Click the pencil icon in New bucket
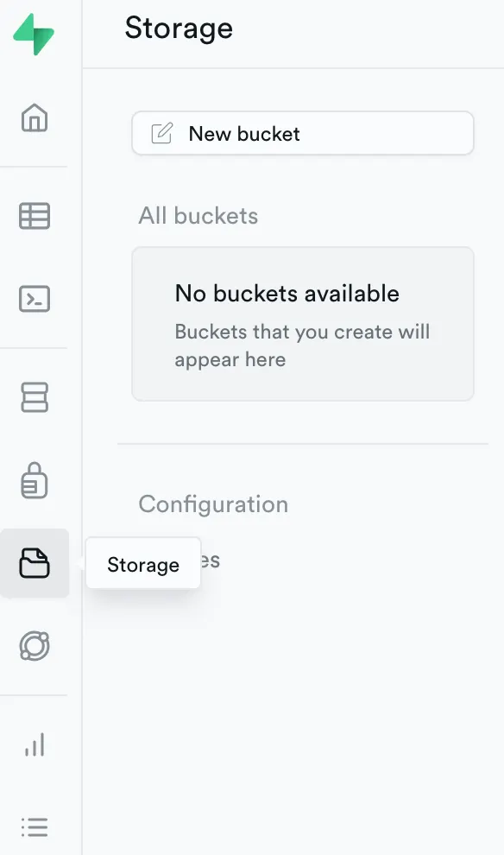This screenshot has width=504, height=855. point(161,133)
